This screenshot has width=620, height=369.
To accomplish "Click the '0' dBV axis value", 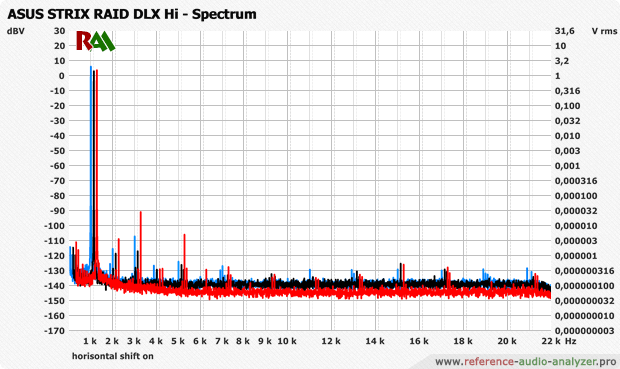I will click(62, 76).
